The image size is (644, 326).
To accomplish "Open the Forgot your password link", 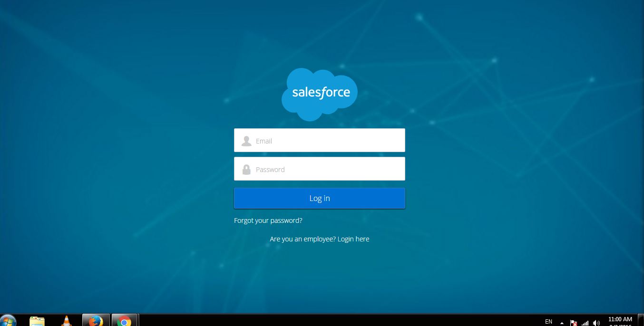I will [268, 221].
